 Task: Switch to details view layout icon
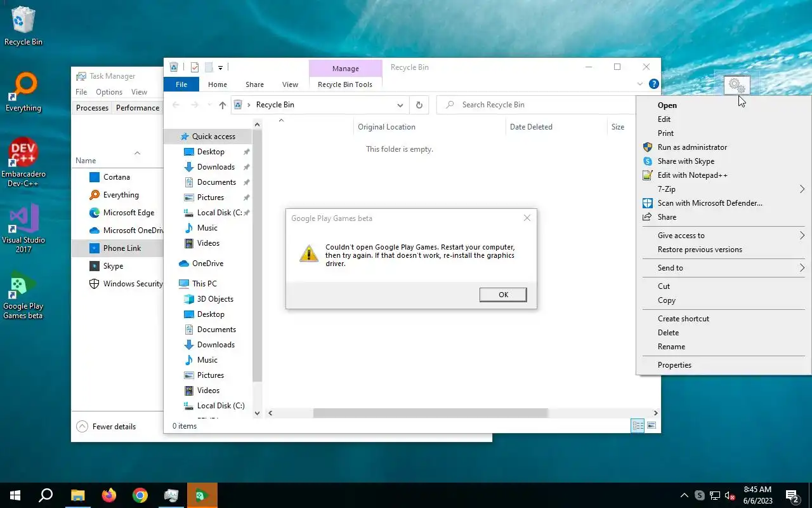[x=638, y=425]
